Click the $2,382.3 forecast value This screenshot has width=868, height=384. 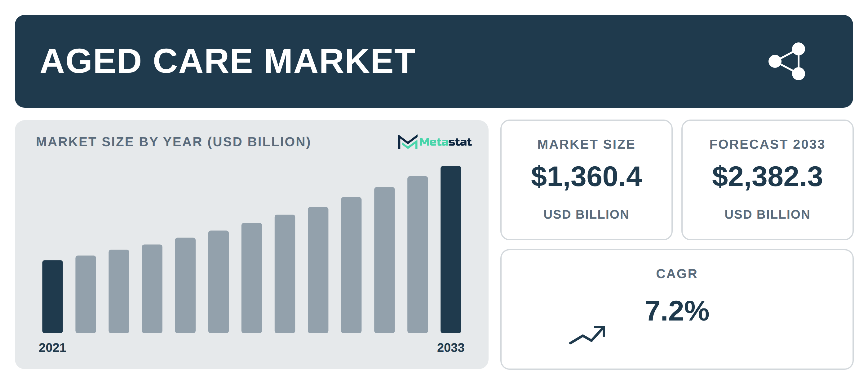click(767, 177)
